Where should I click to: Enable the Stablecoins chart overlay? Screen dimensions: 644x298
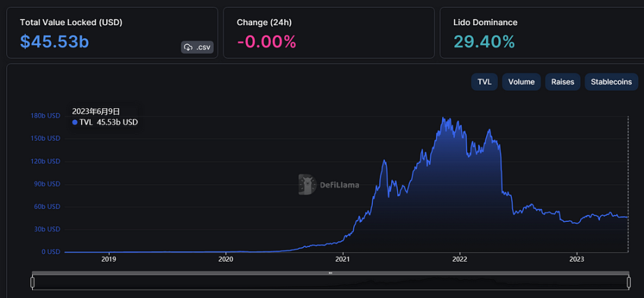click(x=611, y=82)
